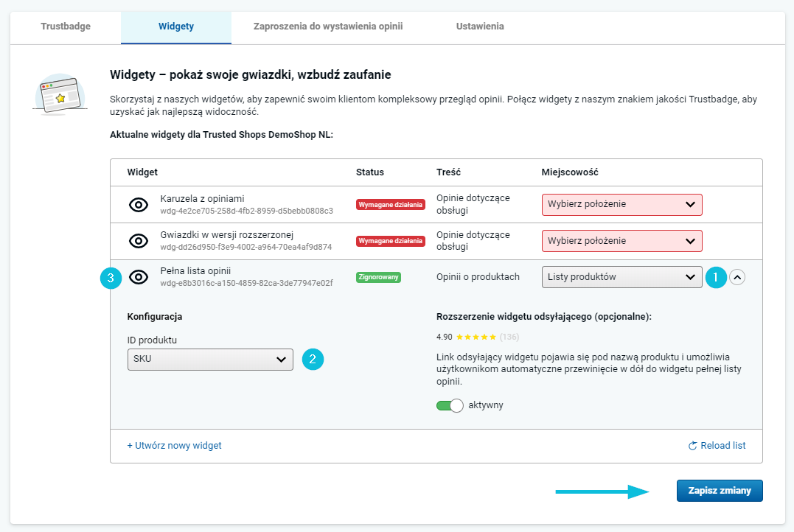Open location dropdown for Karuzela z opiniami

[x=621, y=204]
